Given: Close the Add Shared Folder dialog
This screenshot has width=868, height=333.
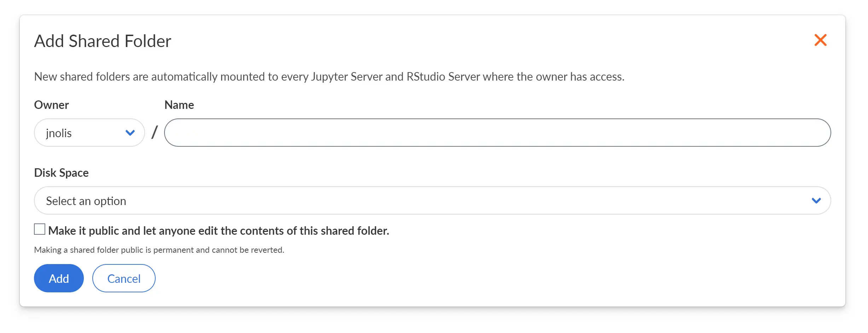Looking at the screenshot, I should tap(820, 40).
